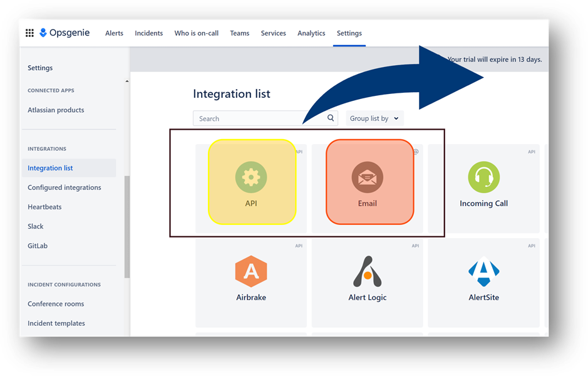Click the Opsgenie logo
Screen dimensions: 588x376
coord(64,33)
